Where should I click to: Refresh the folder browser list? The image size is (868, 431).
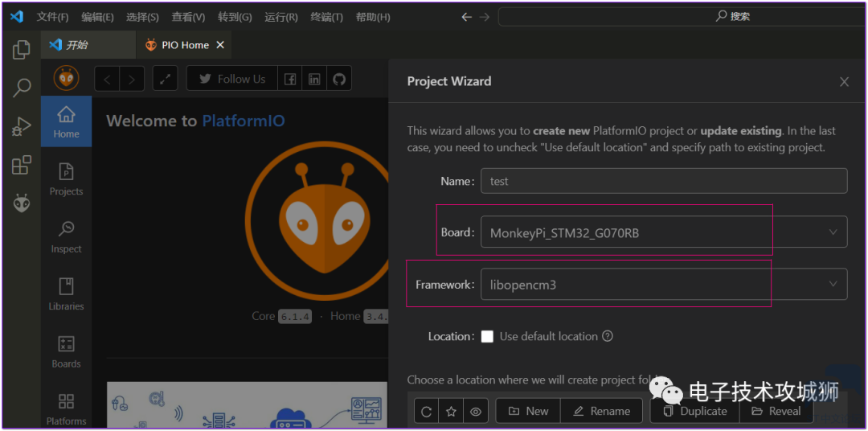click(x=426, y=411)
